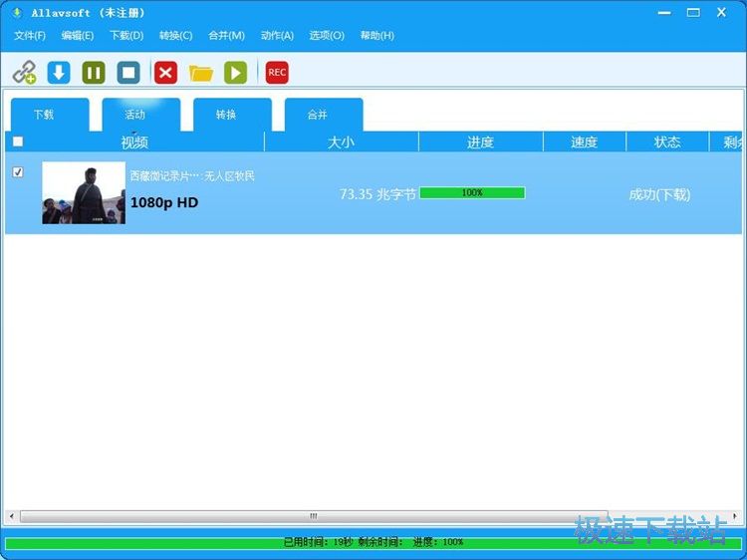Toggle the select-all checkbox in the header
The height and width of the screenshot is (560, 747).
pos(17,141)
